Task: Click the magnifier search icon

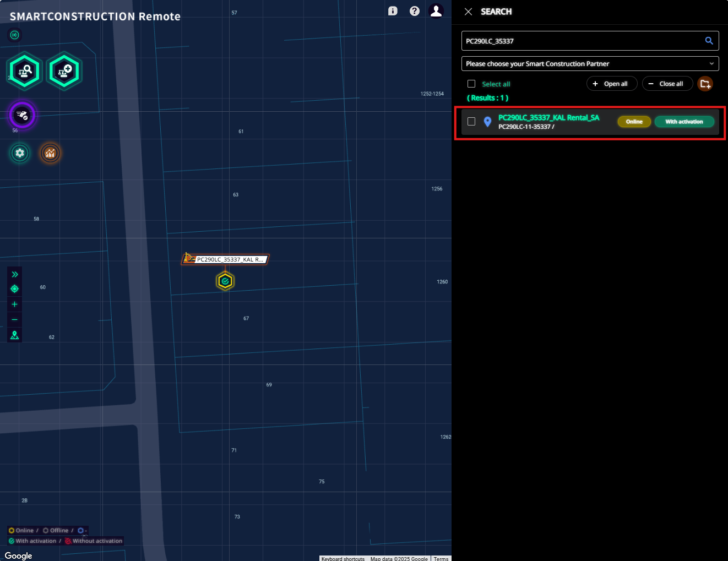Action: point(709,41)
